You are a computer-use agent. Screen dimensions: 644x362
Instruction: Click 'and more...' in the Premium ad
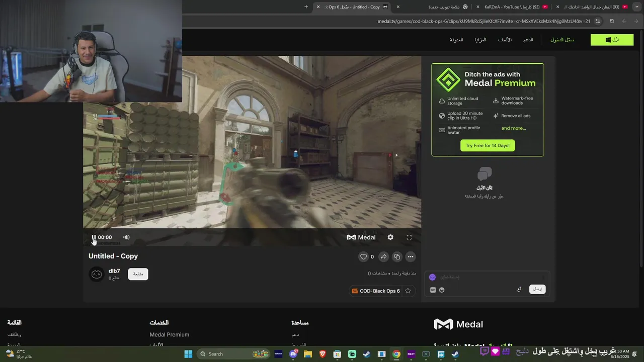pyautogui.click(x=514, y=128)
